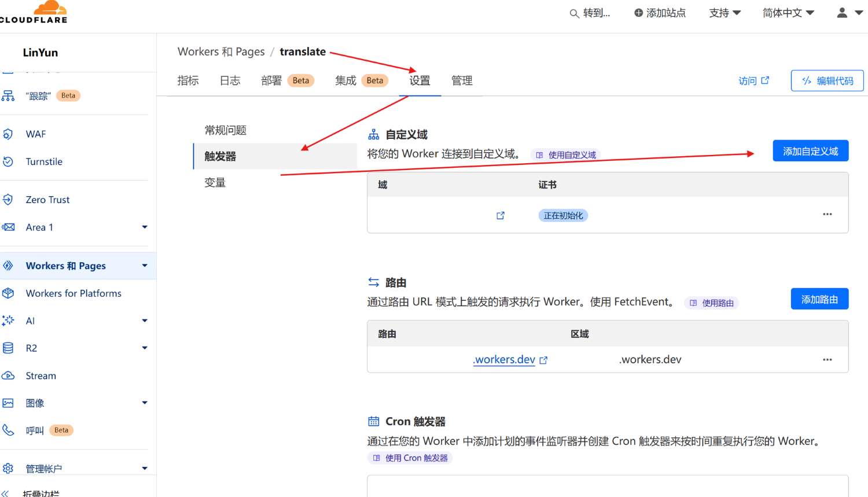Viewport: 868px width, 497px height.
Task: Click the Zero Trust icon in the sidebar
Action: click(x=8, y=200)
